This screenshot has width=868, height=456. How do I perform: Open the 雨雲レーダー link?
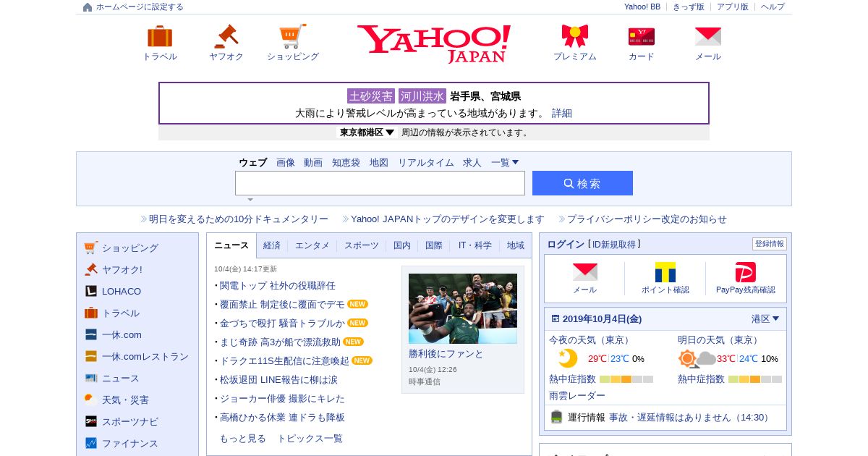(577, 396)
